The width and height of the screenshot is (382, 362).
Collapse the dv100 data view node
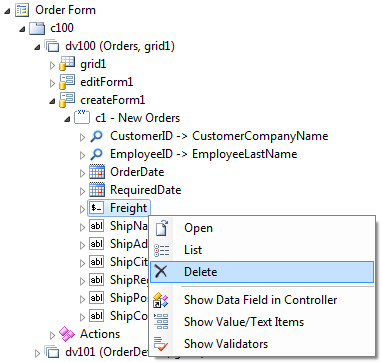(x=37, y=47)
